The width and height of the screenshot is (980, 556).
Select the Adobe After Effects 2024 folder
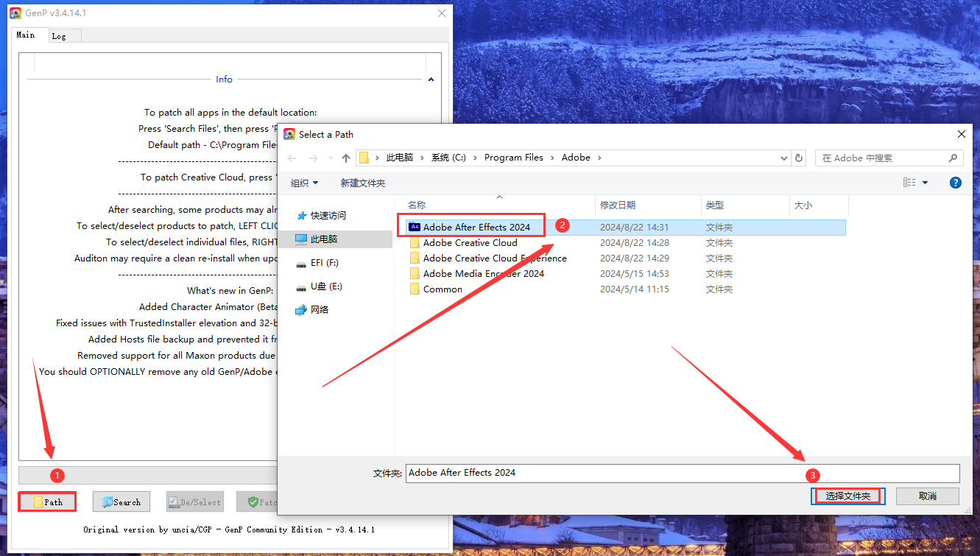[476, 228]
